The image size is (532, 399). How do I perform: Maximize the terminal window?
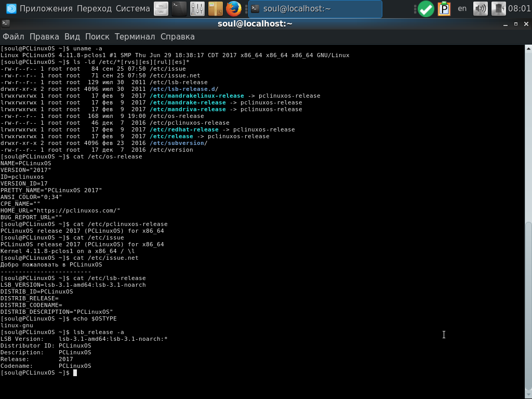pos(516,24)
